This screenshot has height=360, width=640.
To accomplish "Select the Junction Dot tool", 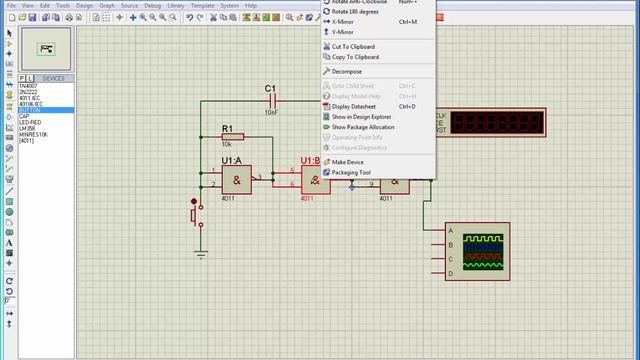I will point(9,54).
